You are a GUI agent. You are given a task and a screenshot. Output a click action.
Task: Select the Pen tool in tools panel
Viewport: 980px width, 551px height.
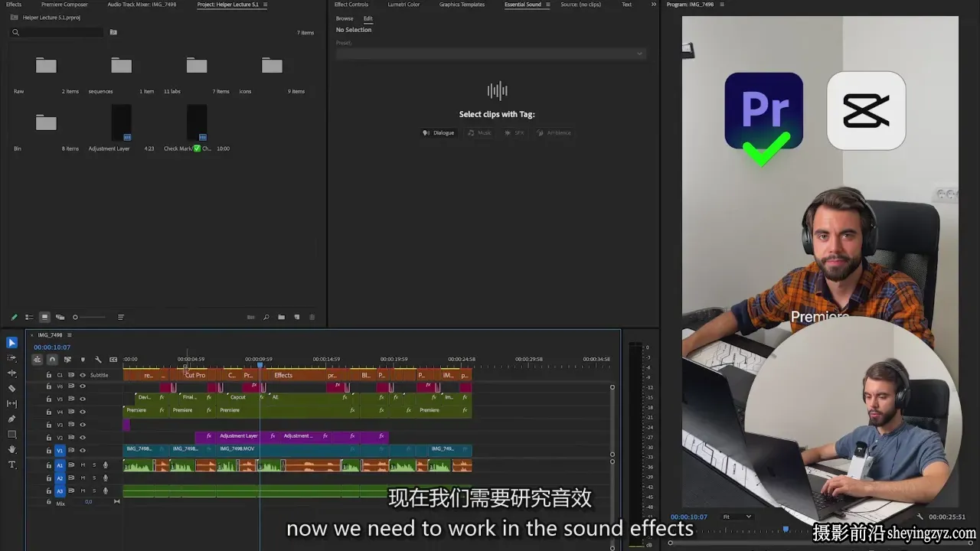tap(11, 419)
